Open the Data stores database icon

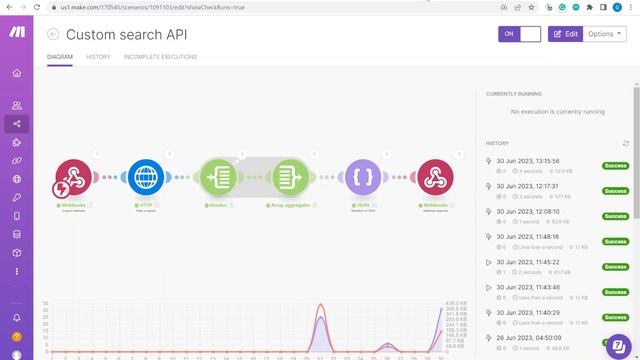coord(17,234)
